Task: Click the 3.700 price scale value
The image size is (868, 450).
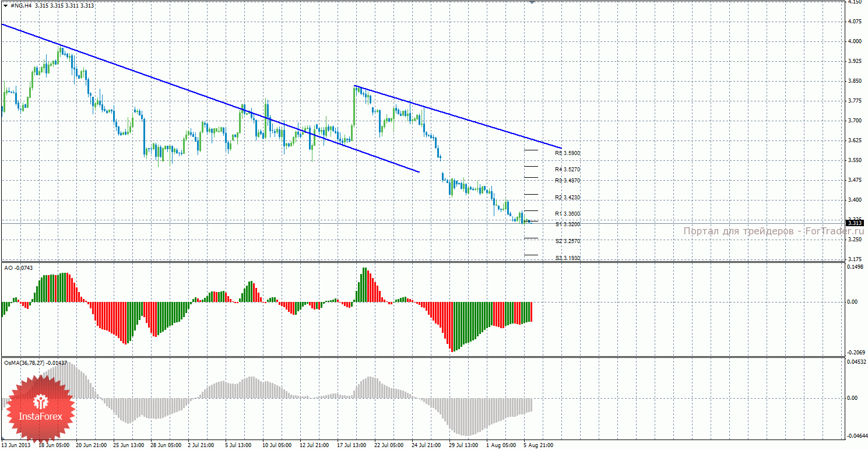Action: pos(854,121)
